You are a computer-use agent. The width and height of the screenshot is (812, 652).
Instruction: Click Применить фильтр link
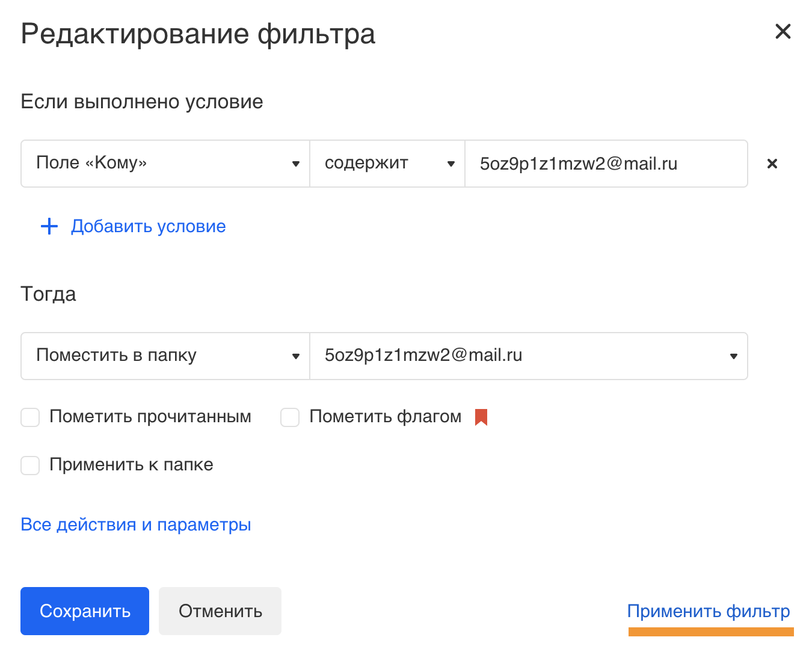tap(709, 611)
